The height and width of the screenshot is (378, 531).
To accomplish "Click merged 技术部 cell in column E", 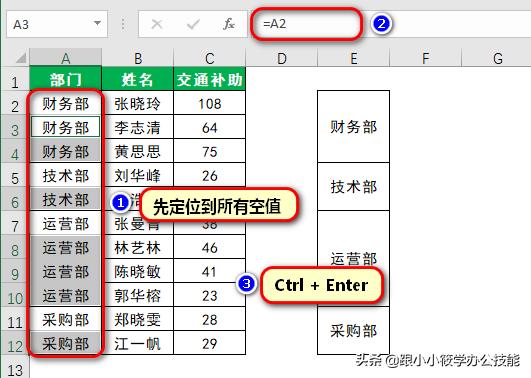I will pos(354,187).
